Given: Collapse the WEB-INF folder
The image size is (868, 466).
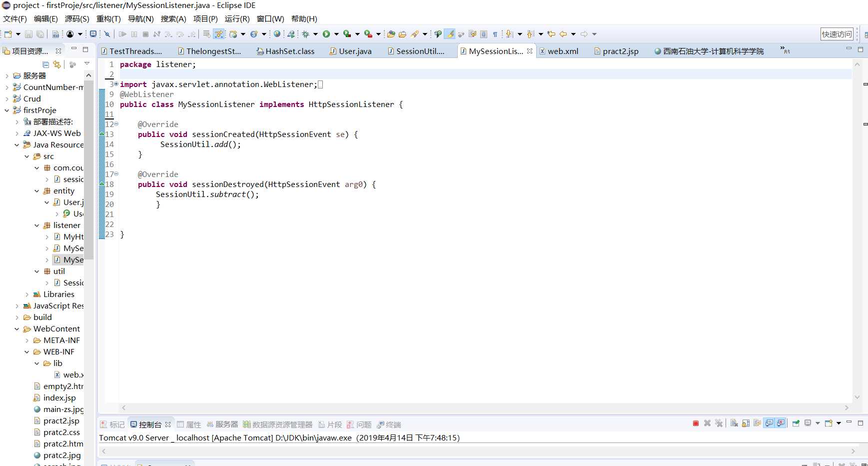Looking at the screenshot, I should pos(26,351).
